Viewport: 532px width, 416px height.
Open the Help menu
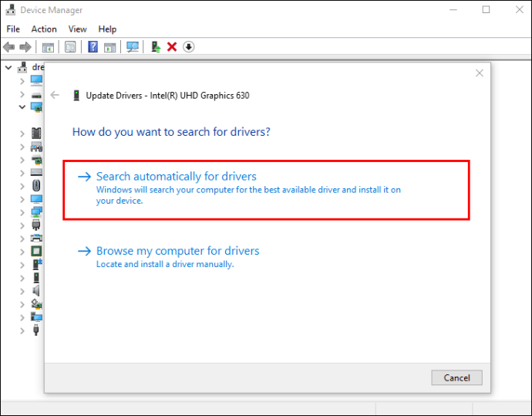click(x=107, y=29)
